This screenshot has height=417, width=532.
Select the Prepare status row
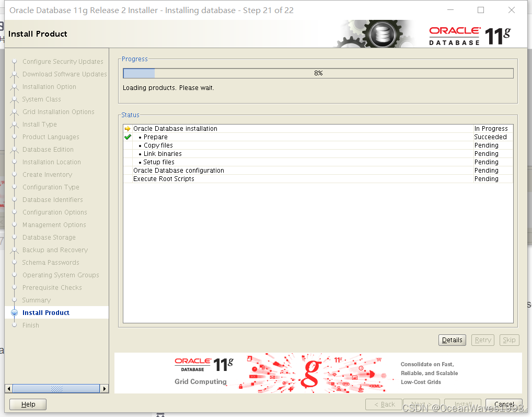318,137
